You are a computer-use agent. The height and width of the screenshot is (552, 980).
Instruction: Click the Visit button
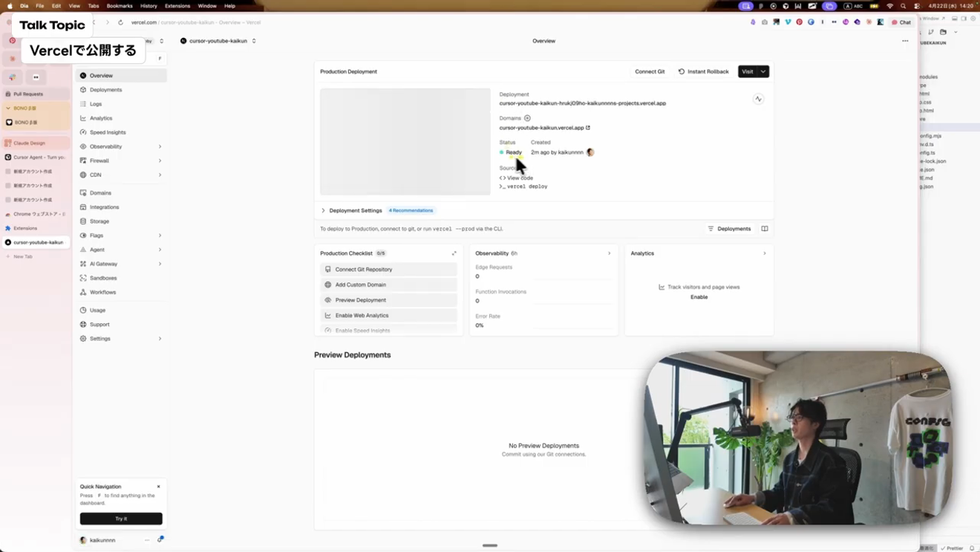748,71
